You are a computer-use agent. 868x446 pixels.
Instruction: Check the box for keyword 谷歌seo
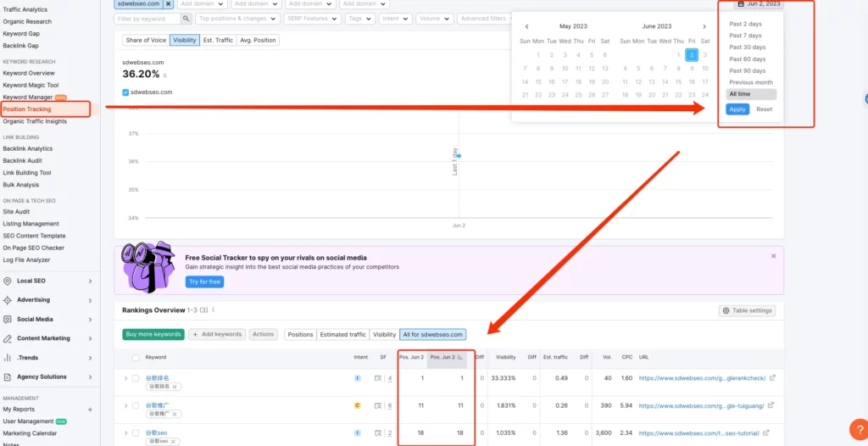click(x=136, y=432)
